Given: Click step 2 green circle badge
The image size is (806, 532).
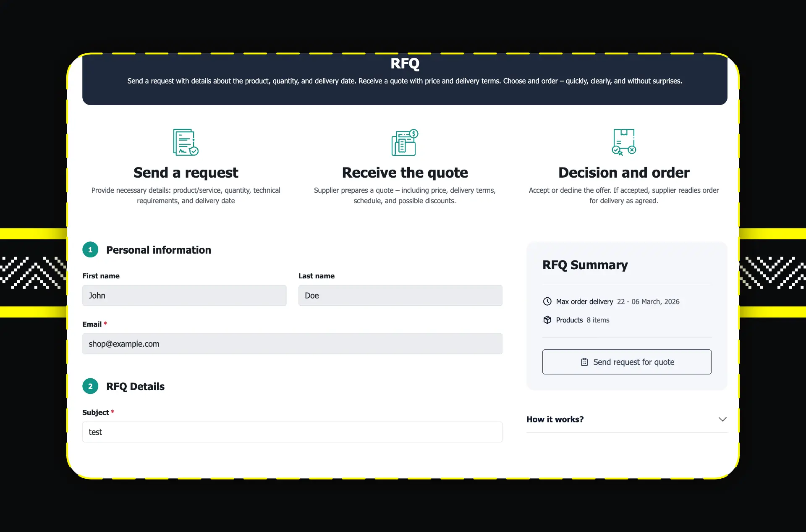Looking at the screenshot, I should (x=90, y=386).
